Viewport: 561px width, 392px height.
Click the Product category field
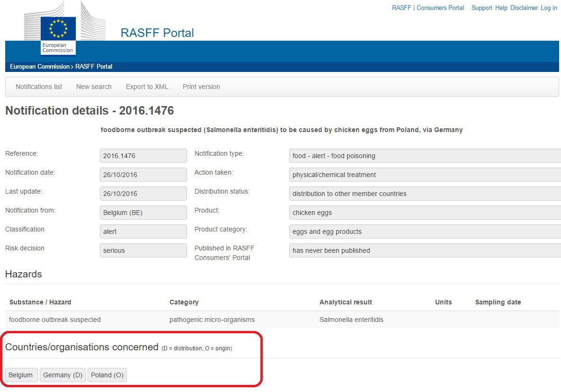point(425,232)
